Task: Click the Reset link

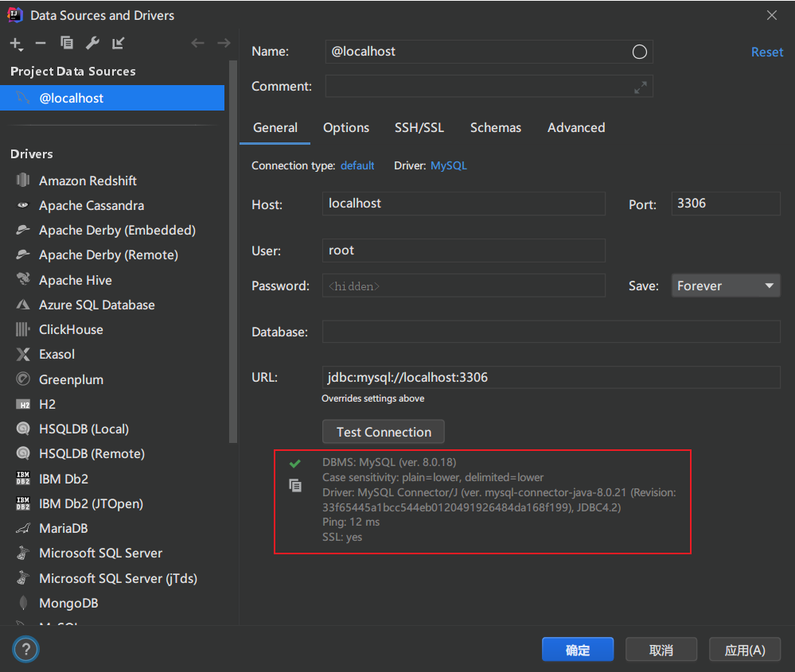Action: coord(766,52)
